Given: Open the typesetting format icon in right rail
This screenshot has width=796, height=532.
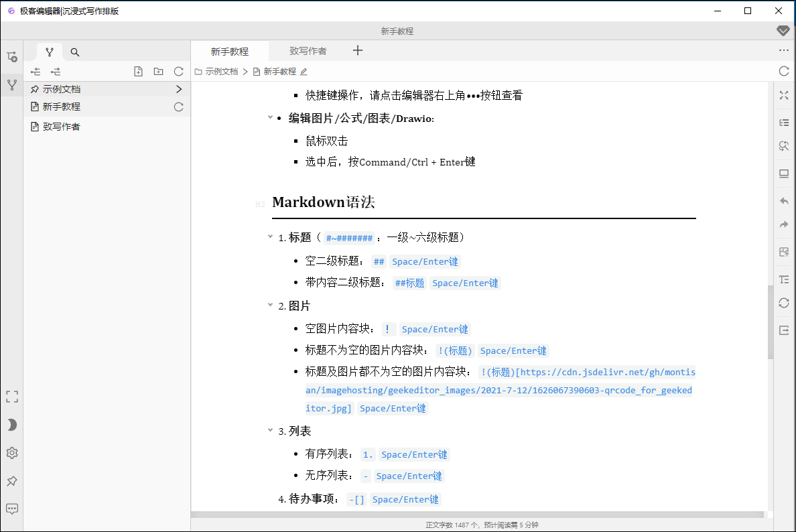Looking at the screenshot, I should coord(784,279).
